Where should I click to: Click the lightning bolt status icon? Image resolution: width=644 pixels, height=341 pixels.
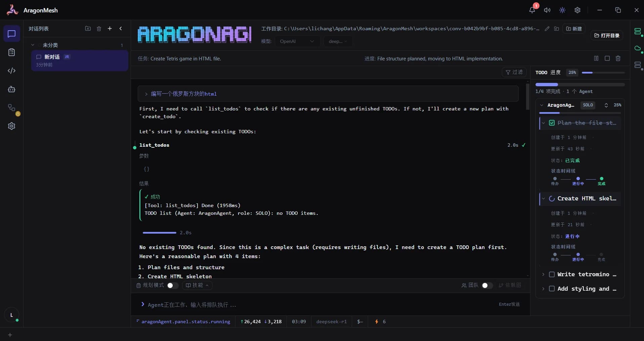(377, 322)
